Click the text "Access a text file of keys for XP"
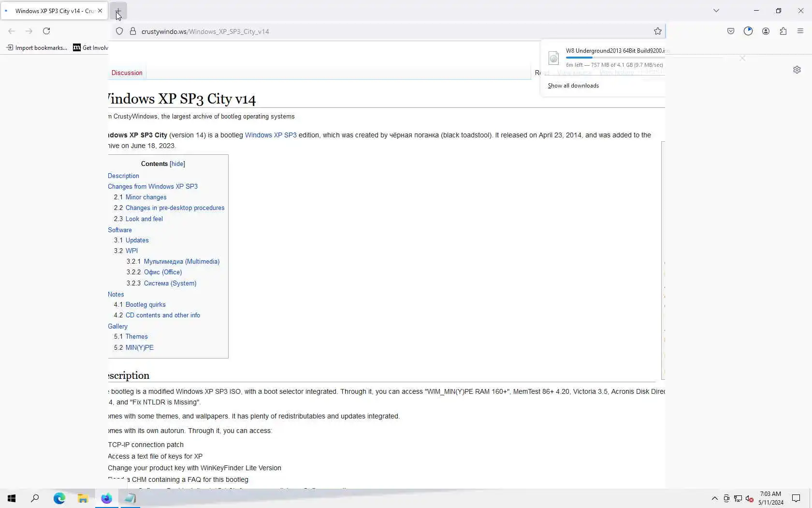Screen dimensions: 812x508 tap(155, 456)
